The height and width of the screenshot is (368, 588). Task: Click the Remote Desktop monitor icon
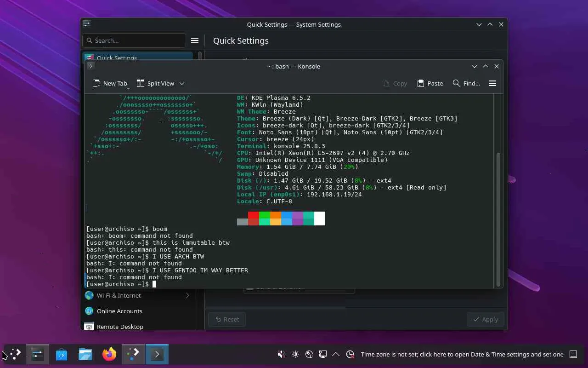coord(89,327)
